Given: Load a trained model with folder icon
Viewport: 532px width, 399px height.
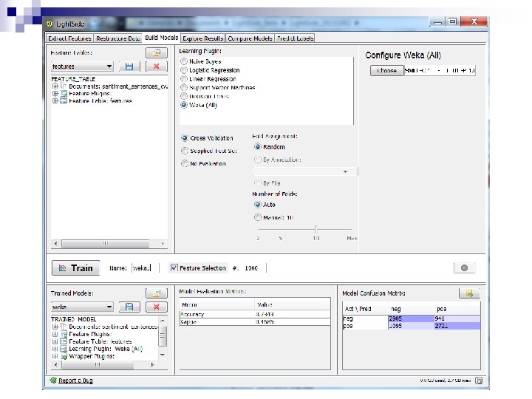Looking at the screenshot, I should coord(157,293).
